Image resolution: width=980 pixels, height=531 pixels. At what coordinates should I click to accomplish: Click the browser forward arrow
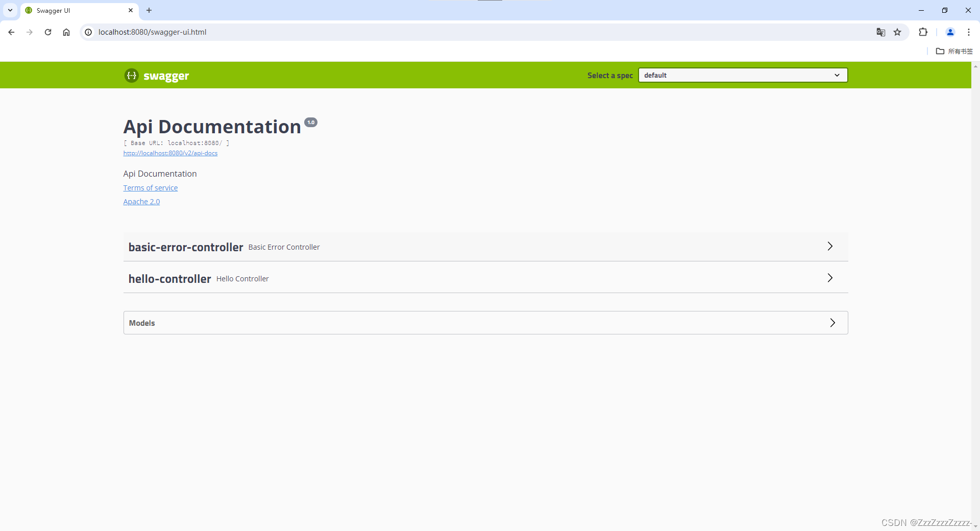click(30, 32)
